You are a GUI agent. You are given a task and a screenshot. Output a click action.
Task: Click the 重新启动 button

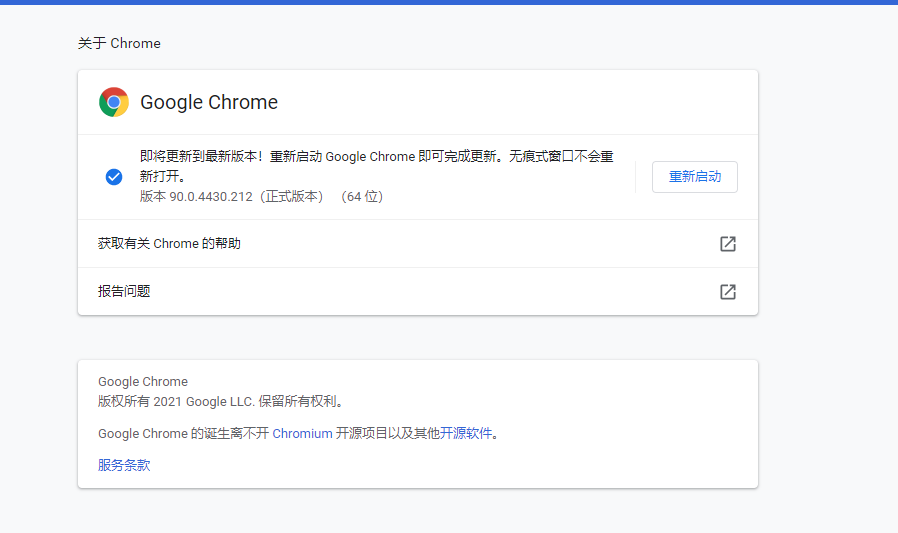click(x=695, y=177)
